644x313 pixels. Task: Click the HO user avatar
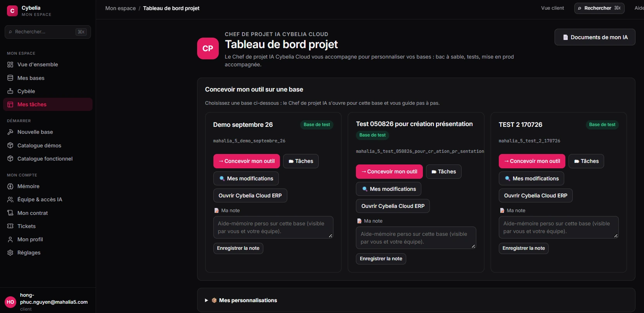10,302
